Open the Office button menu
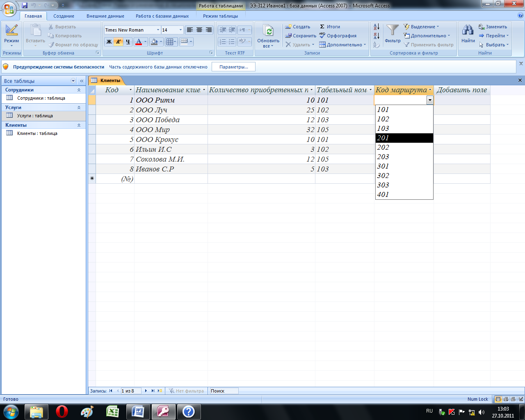The height and width of the screenshot is (420, 525). click(x=9, y=9)
